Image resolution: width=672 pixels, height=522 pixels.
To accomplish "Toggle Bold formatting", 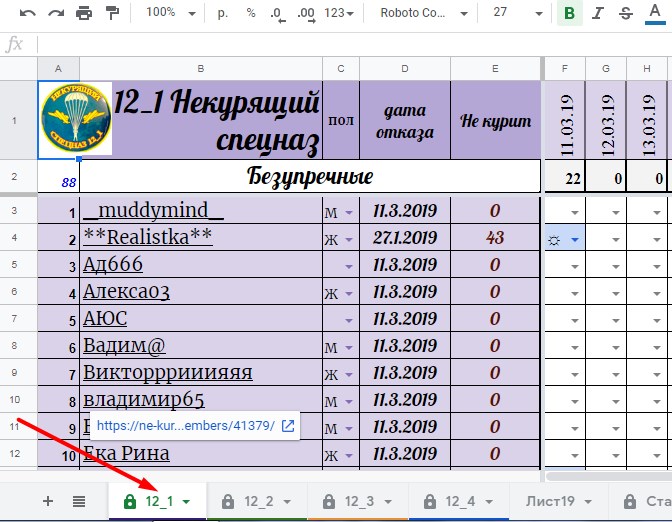I will point(570,14).
